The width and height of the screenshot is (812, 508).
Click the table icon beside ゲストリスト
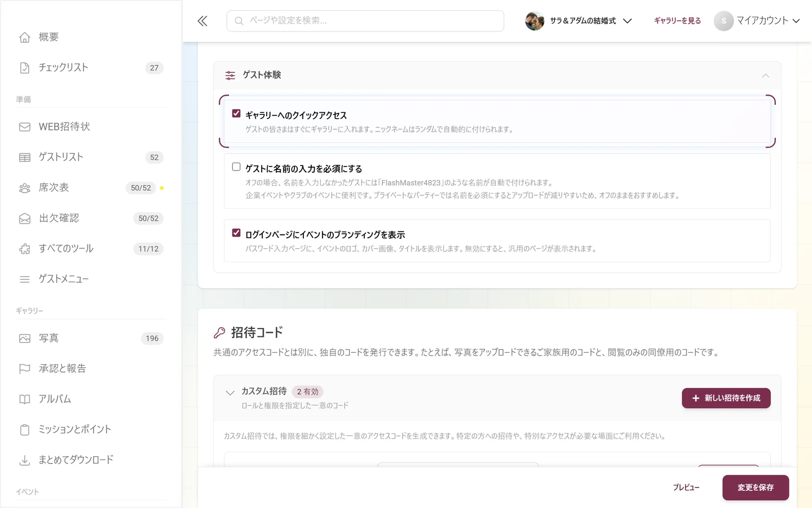click(25, 157)
